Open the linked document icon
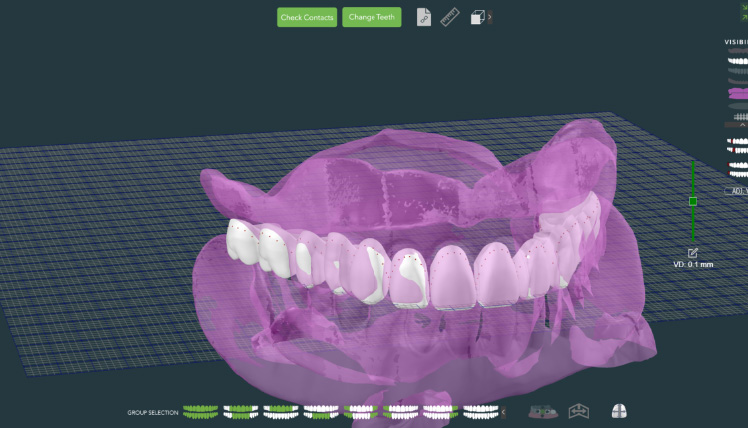 [424, 17]
